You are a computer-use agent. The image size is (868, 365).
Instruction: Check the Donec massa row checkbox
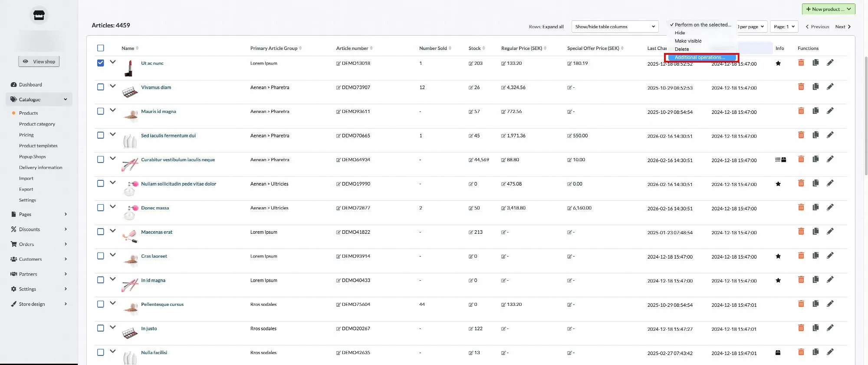coord(101,207)
